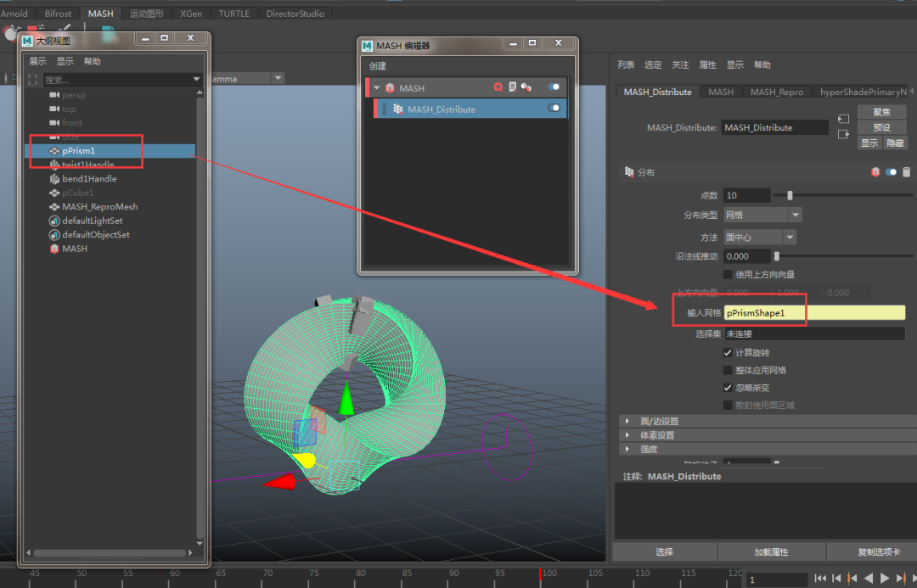Open the 列表 menu in attribute editor
This screenshot has height=588, width=917.
pyautogui.click(x=626, y=64)
